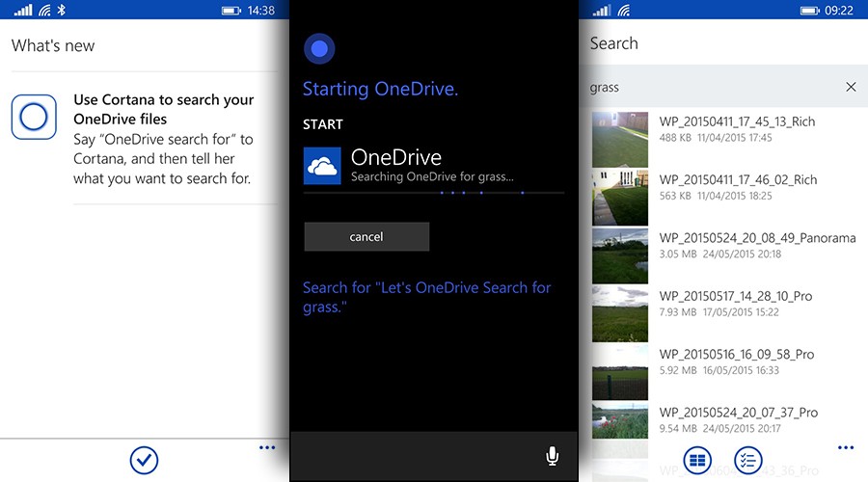This screenshot has height=482, width=868.
Task: Open thumbnail of WP_20150517_14_28_10_Pro
Action: pos(620,314)
